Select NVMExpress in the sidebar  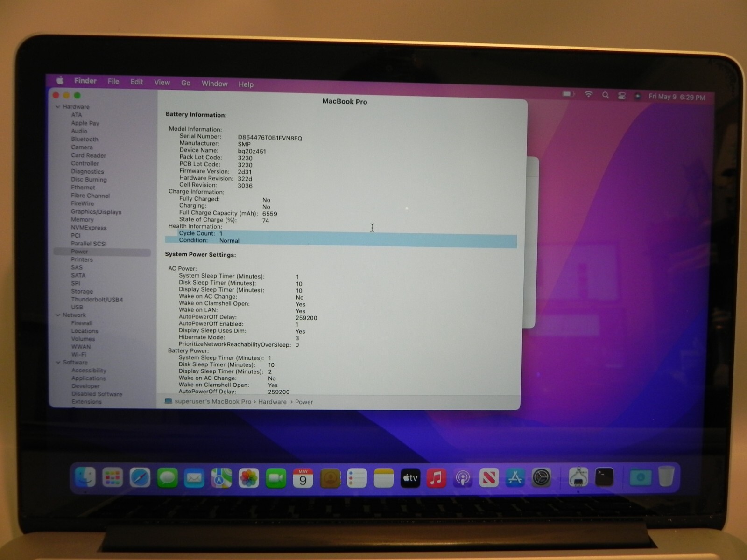click(x=89, y=228)
